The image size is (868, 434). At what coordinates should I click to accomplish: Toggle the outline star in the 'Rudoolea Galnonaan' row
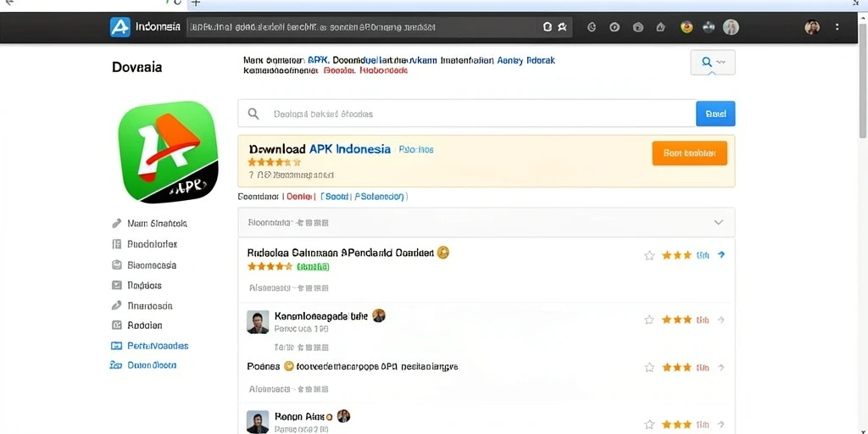(x=649, y=255)
